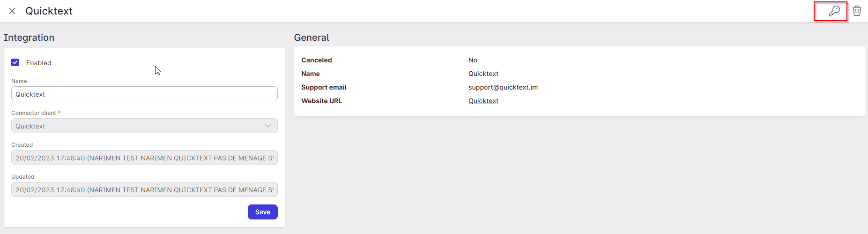Click the Created timestamp field

pos(144,158)
